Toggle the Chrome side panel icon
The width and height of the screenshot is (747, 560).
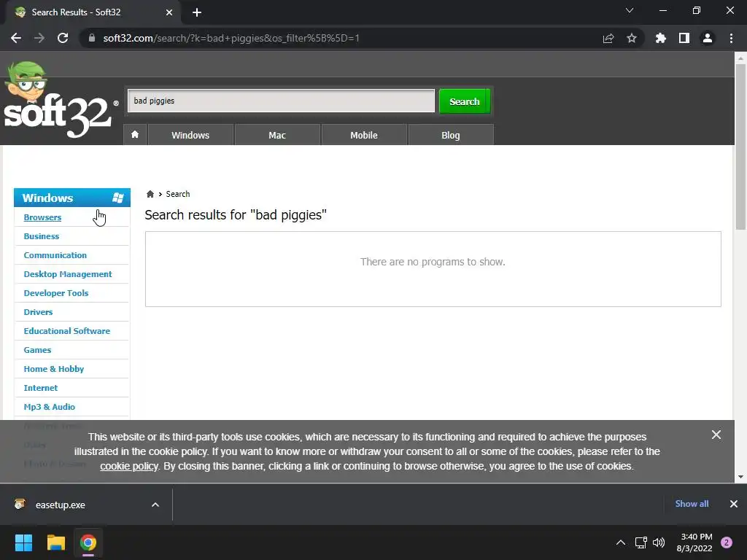(684, 38)
